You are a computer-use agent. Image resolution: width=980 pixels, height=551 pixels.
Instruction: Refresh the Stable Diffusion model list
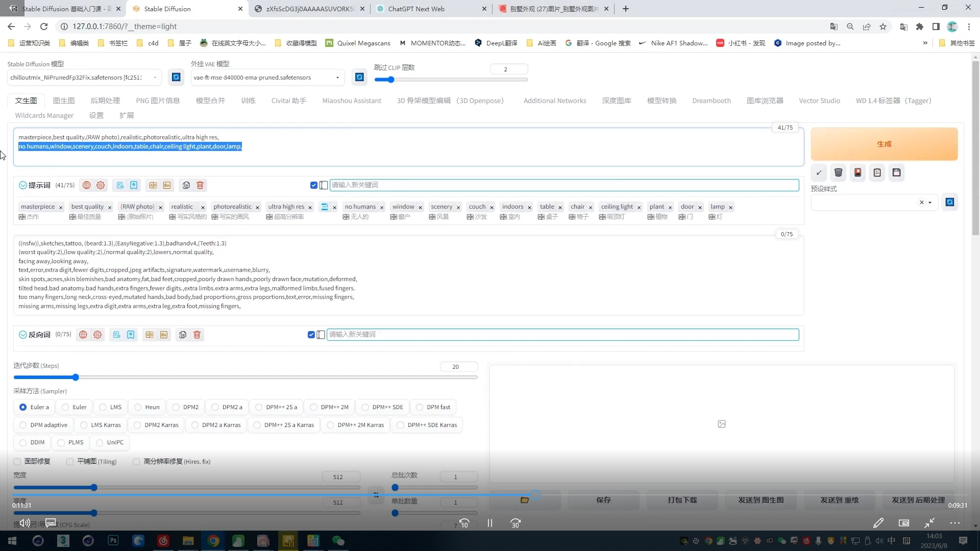pyautogui.click(x=176, y=77)
